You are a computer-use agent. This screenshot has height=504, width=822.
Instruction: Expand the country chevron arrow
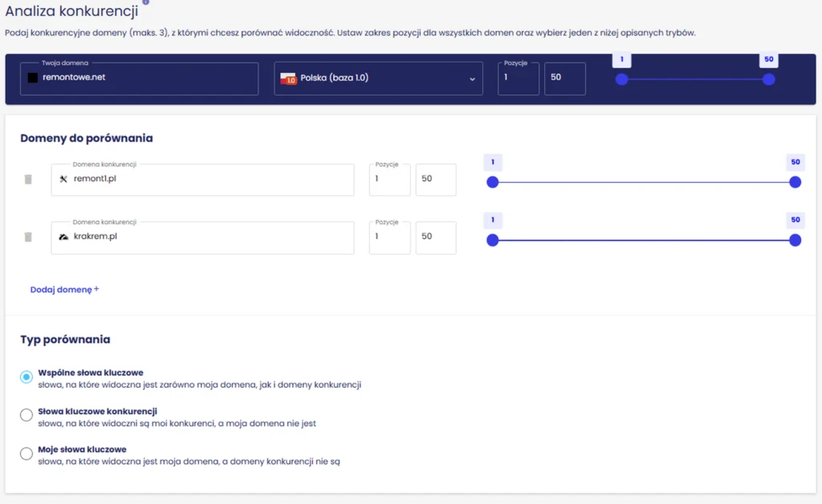tap(472, 79)
